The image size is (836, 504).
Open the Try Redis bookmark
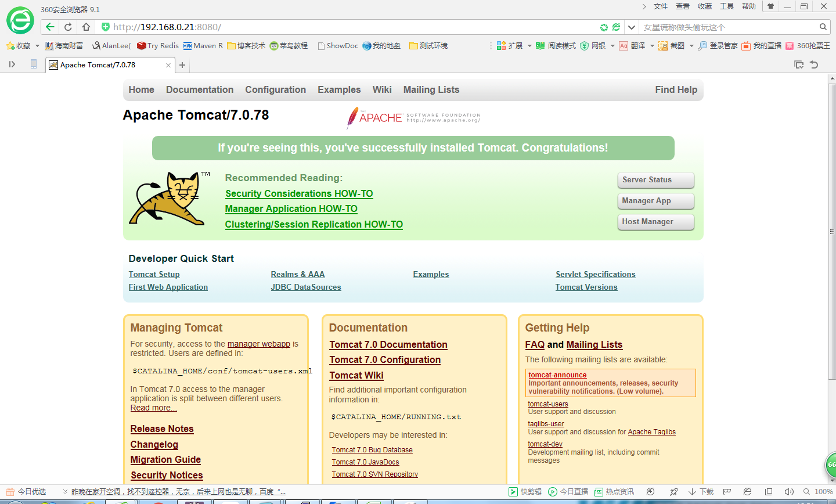[157, 45]
